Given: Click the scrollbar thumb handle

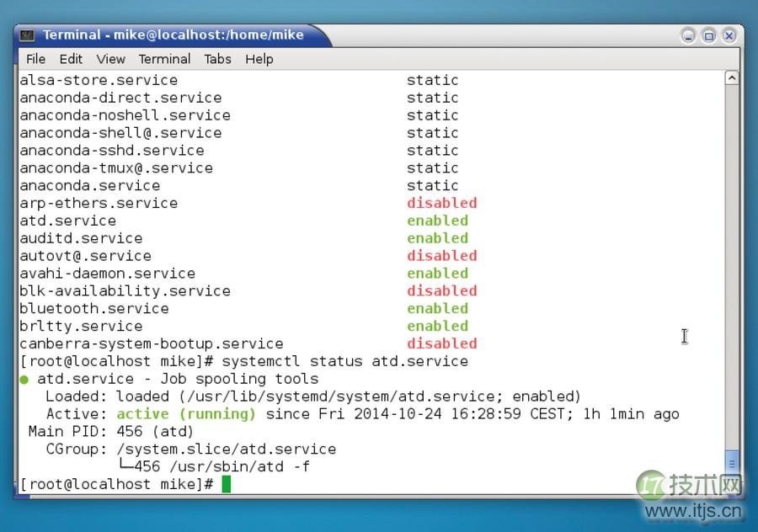Looking at the screenshot, I should click(x=732, y=463).
